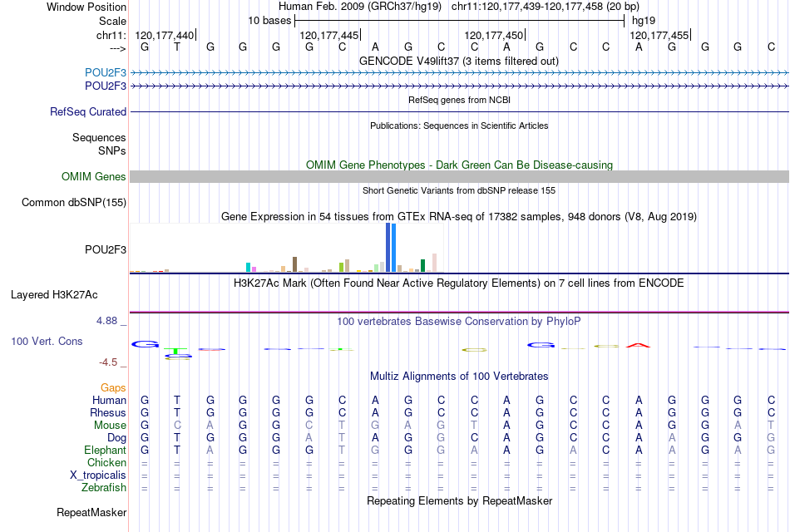Viewport: 790px width, 532px height.
Task: Click the SNPs label under Sequences
Action: click(x=112, y=150)
